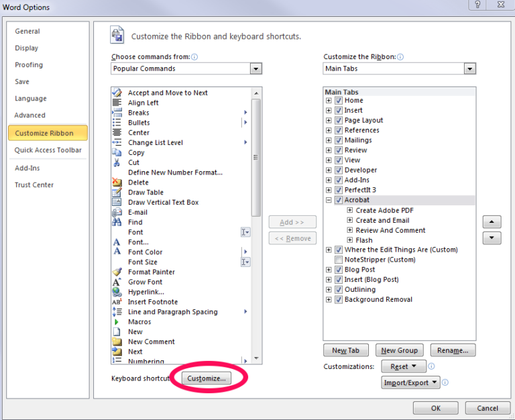Select the Breaks command icon
The height and width of the screenshot is (420, 515).
pos(117,113)
